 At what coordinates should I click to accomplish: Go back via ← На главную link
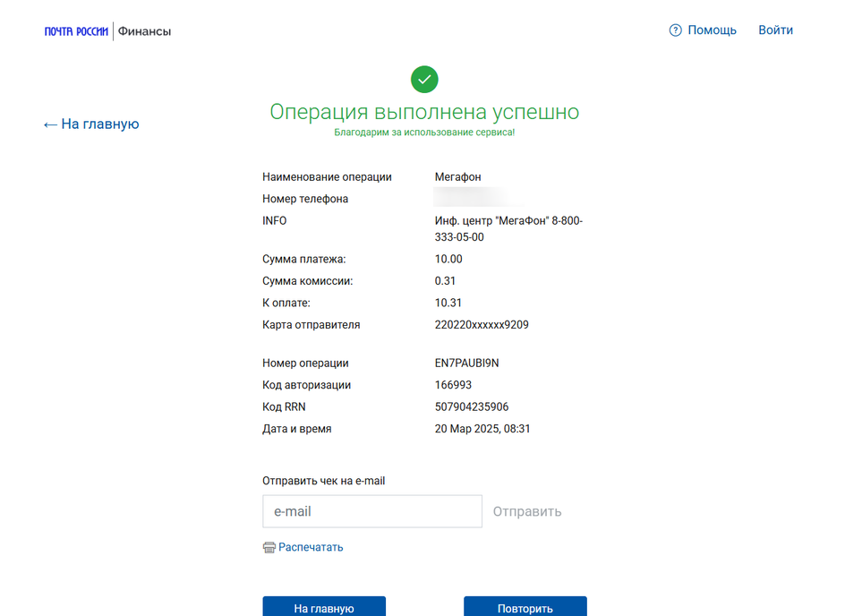[x=91, y=124]
